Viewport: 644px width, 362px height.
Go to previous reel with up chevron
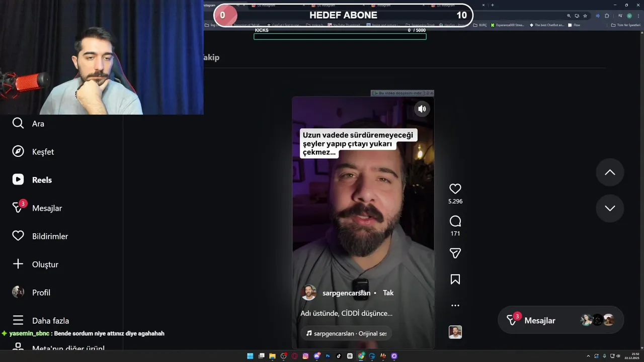(610, 172)
